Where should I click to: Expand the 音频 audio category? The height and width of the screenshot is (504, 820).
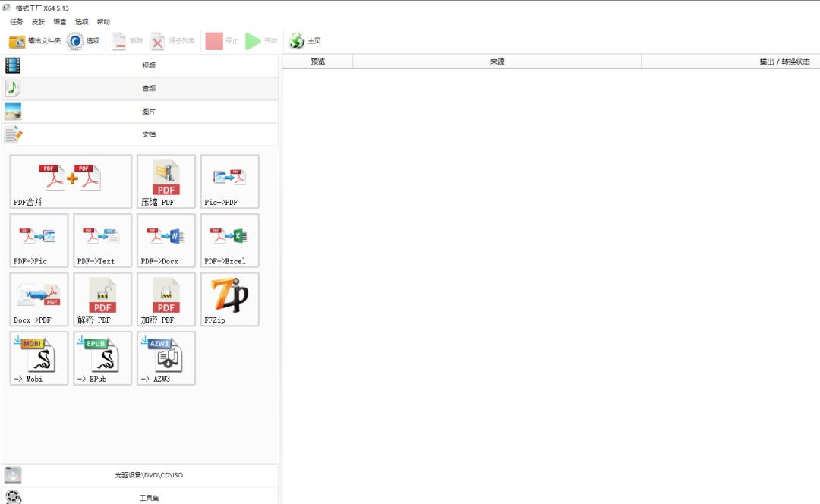coord(140,88)
